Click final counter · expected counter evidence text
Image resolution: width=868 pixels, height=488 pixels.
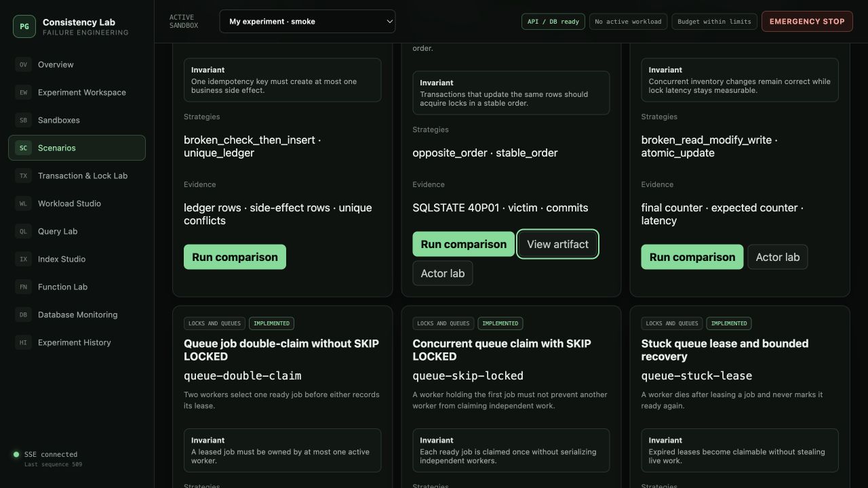tap(722, 214)
